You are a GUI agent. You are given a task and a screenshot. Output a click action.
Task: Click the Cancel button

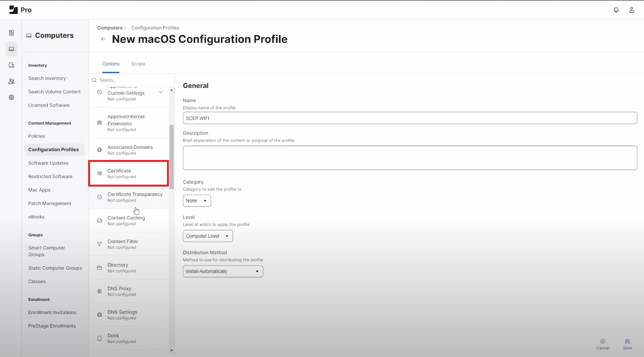coord(602,344)
